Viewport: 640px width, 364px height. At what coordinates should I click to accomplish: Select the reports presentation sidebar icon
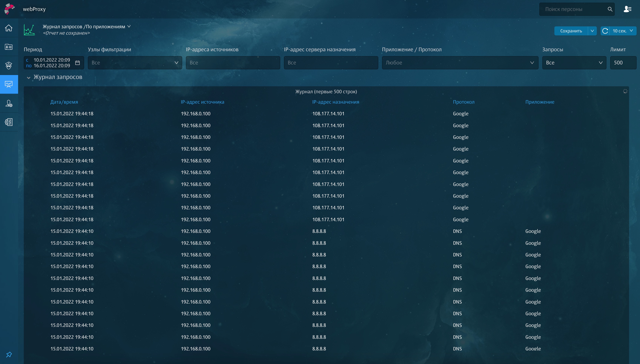[x=9, y=84]
